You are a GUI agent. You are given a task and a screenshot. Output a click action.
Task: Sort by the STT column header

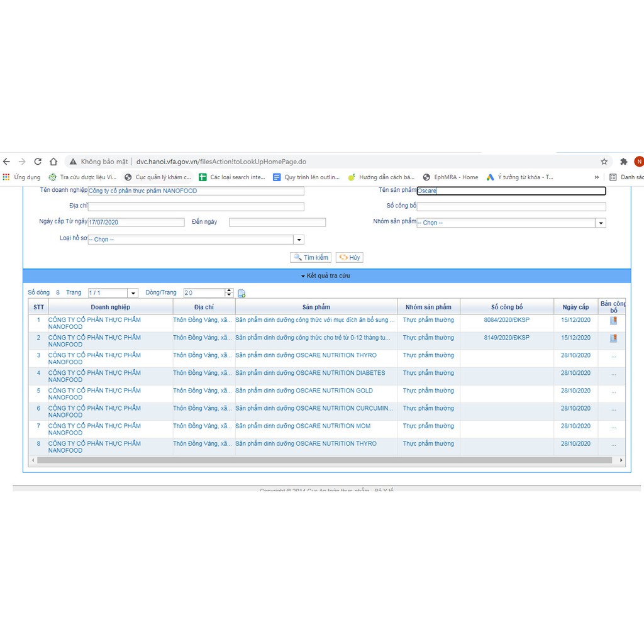(38, 307)
